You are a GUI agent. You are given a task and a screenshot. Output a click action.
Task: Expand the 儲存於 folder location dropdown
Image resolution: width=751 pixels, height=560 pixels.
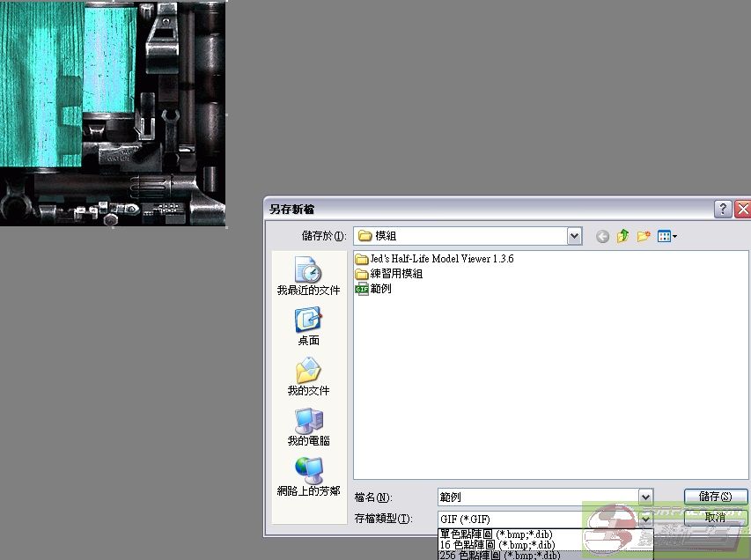[x=574, y=236]
